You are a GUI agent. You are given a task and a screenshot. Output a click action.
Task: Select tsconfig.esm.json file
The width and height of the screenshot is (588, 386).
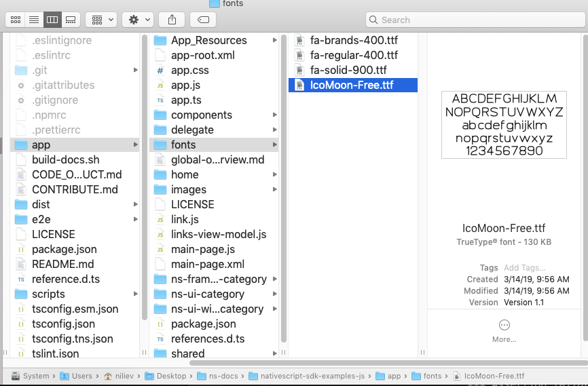point(75,309)
